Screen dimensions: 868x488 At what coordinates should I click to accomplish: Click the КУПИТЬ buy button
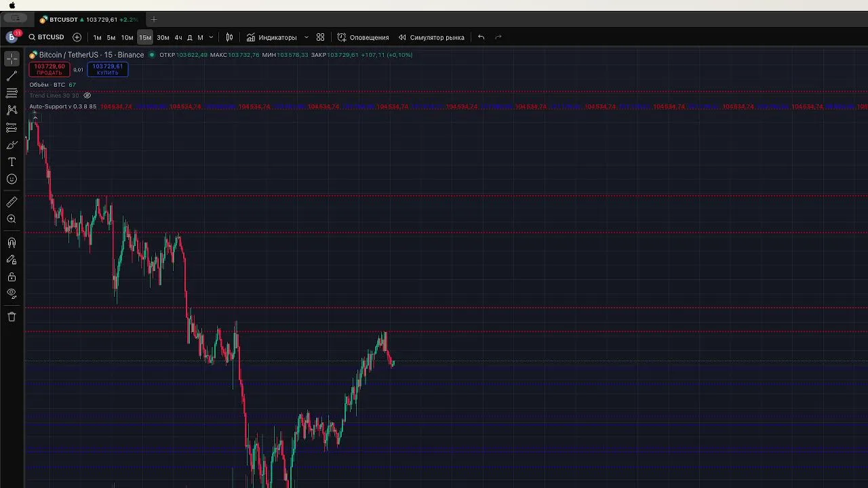[107, 69]
